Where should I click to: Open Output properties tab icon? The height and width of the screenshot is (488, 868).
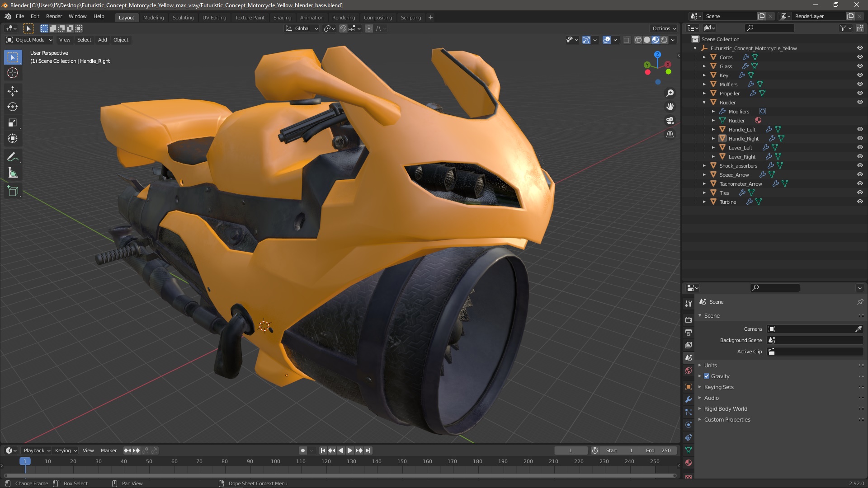[689, 332]
